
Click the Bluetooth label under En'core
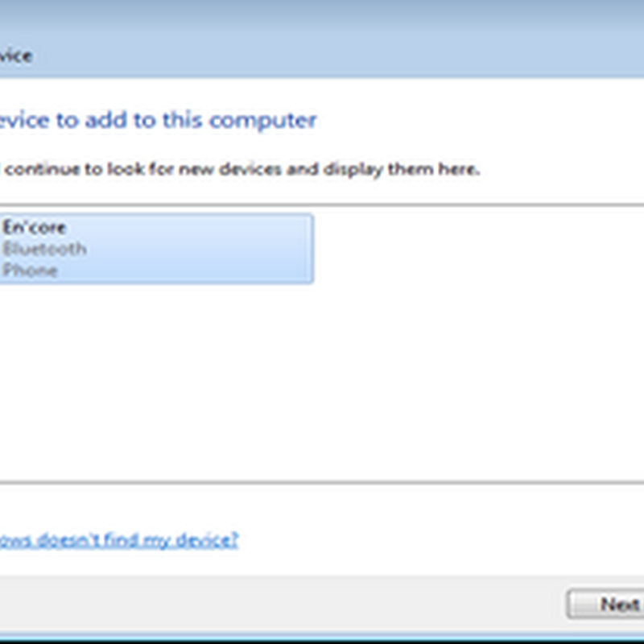[x=44, y=249]
